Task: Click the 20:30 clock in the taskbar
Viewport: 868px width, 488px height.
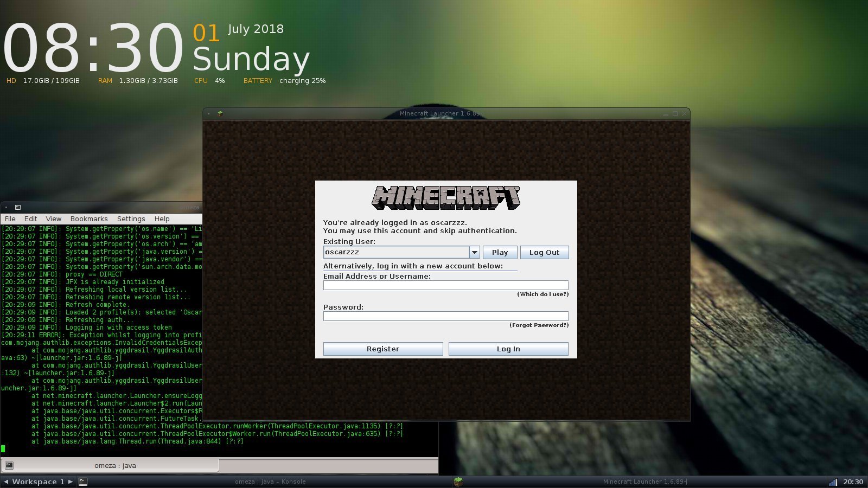Action: pyautogui.click(x=853, y=481)
